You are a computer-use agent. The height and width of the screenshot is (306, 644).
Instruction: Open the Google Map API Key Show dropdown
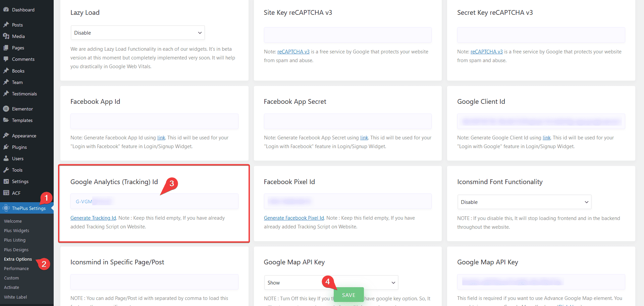(x=331, y=282)
